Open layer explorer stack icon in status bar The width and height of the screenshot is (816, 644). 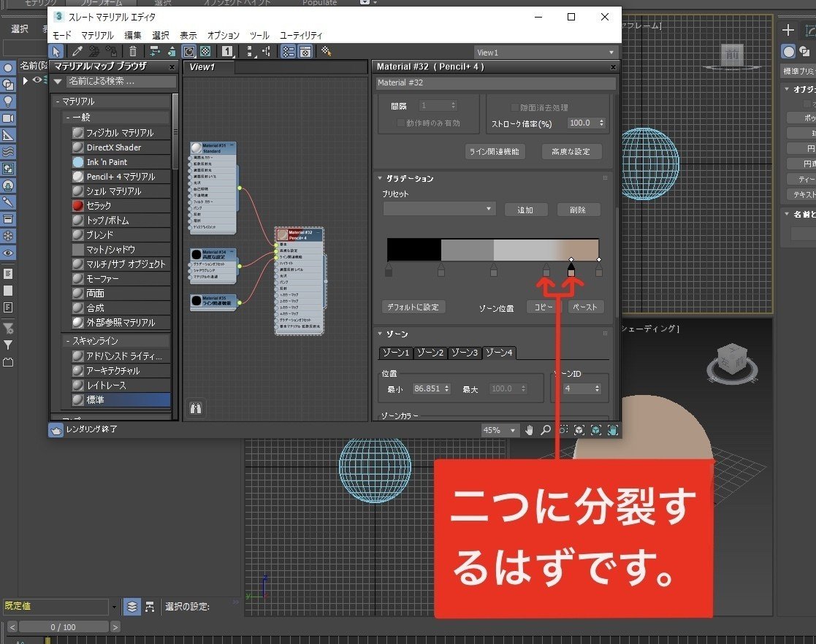pyautogui.click(x=132, y=607)
